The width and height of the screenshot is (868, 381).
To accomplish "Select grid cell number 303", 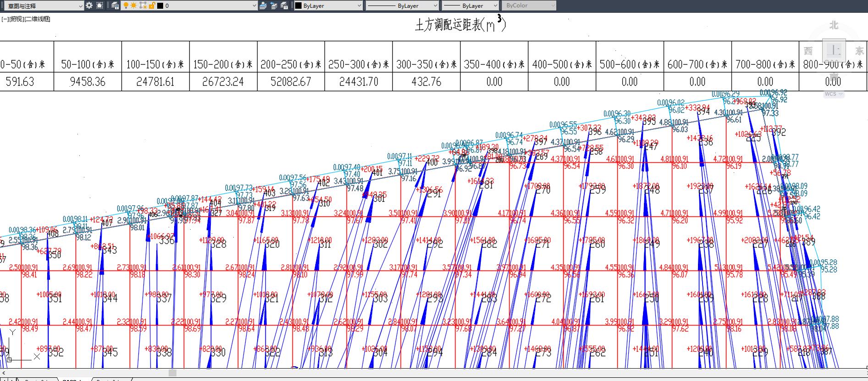I will point(380,298).
